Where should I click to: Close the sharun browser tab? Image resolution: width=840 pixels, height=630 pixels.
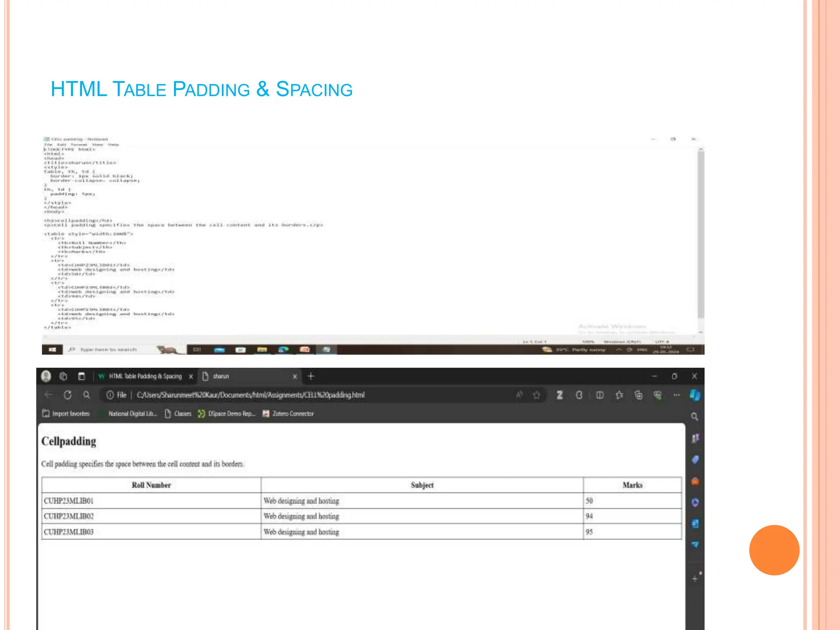[294, 376]
